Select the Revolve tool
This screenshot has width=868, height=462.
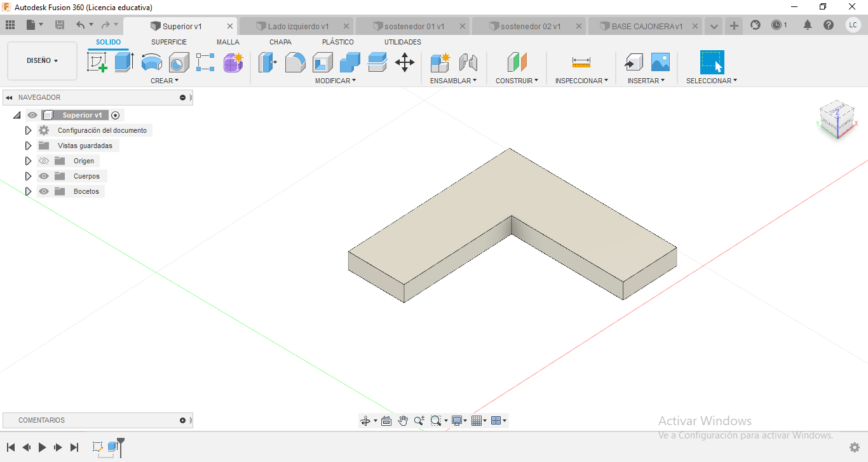151,62
